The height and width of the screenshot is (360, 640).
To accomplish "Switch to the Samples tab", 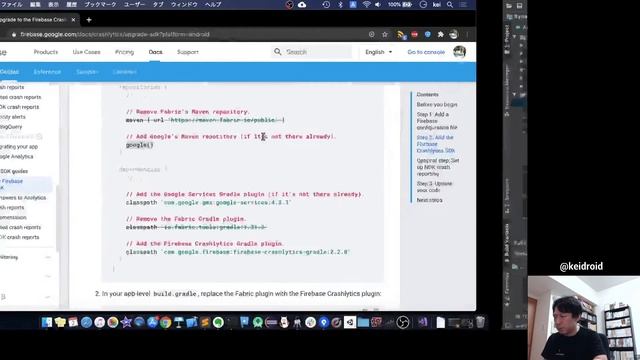I will click(x=87, y=72).
